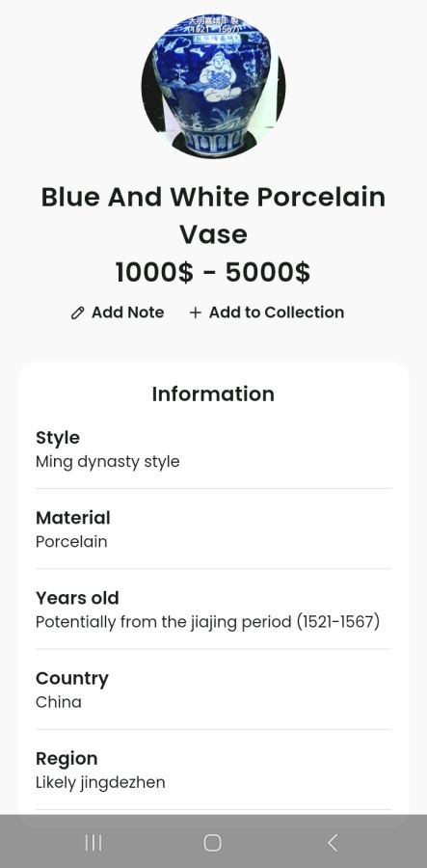The image size is (427, 868).
Task: Tap the Porcelain material value
Action: point(71,541)
